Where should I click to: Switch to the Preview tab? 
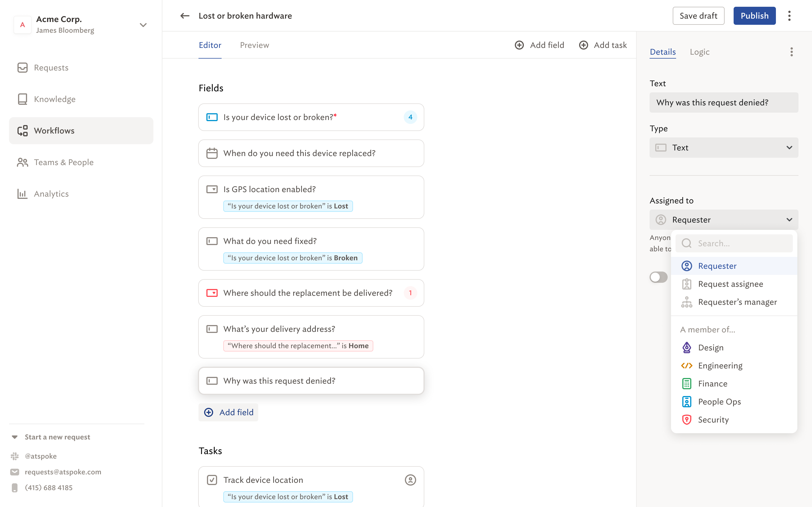click(x=254, y=45)
